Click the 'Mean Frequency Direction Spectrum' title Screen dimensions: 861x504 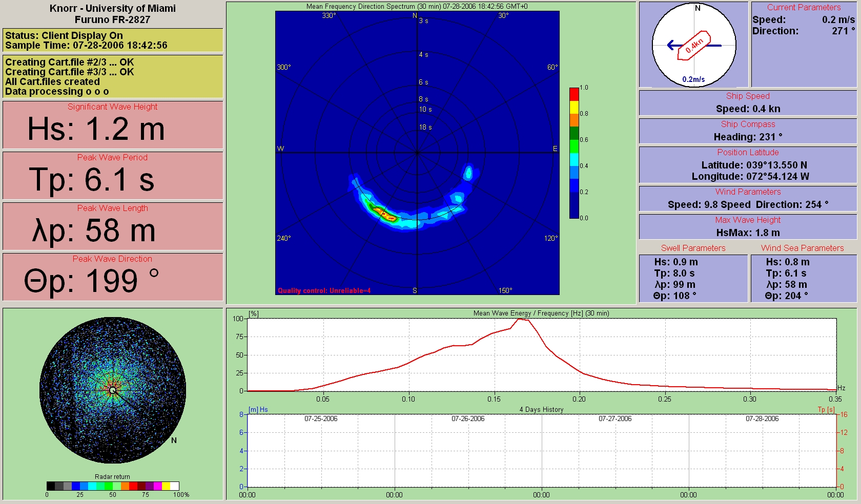coord(417,7)
